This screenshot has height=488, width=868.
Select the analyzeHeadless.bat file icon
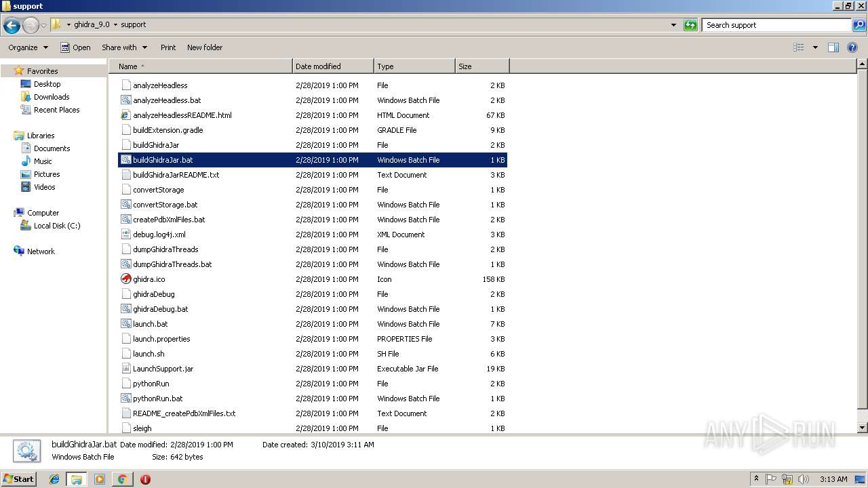(125, 100)
